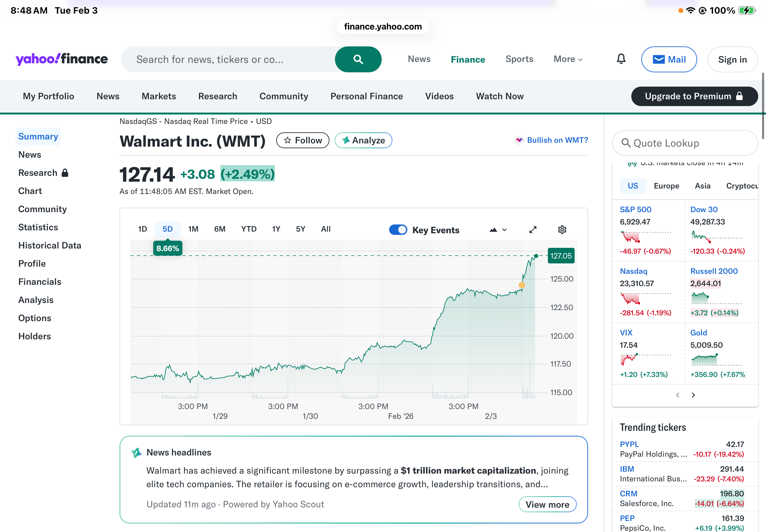The width and height of the screenshot is (766, 532).
Task: Click the Yahoo Finance logo
Action: pos(62,59)
